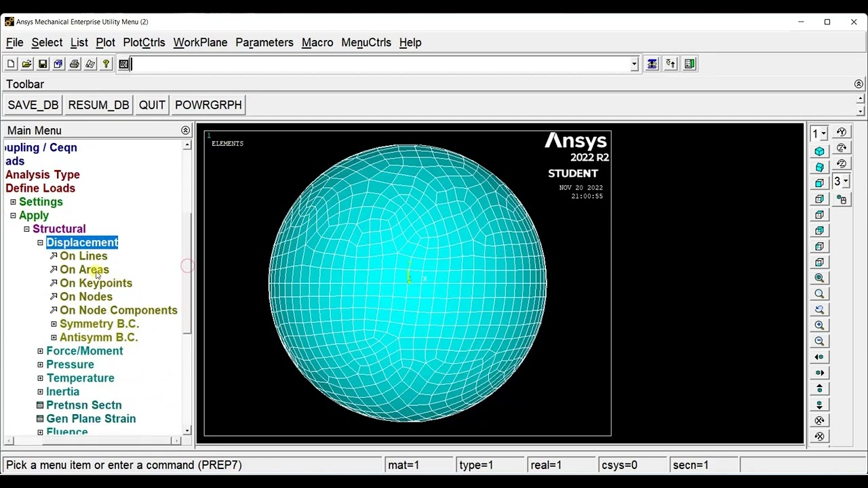
Task: Open the MenuCtrls menu
Action: (366, 42)
